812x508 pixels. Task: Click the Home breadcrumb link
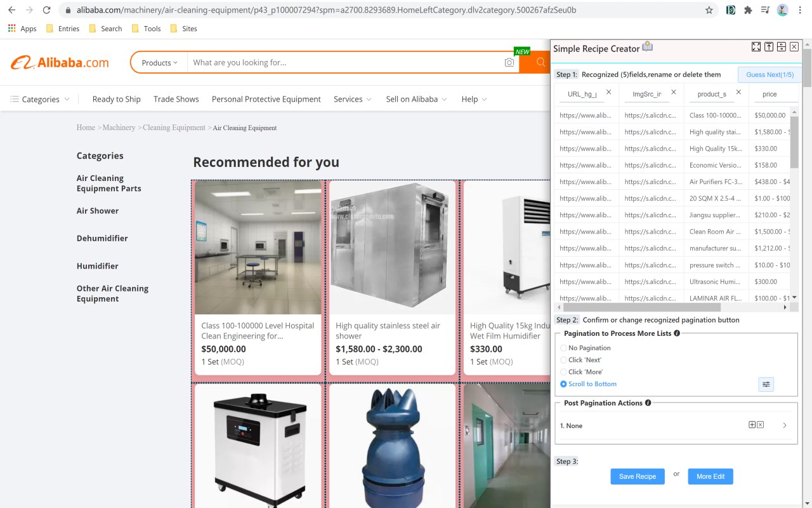pos(86,128)
